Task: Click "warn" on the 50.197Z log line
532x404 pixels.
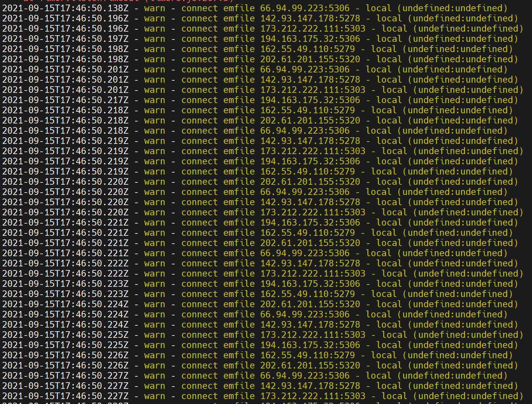Action: [x=155, y=39]
